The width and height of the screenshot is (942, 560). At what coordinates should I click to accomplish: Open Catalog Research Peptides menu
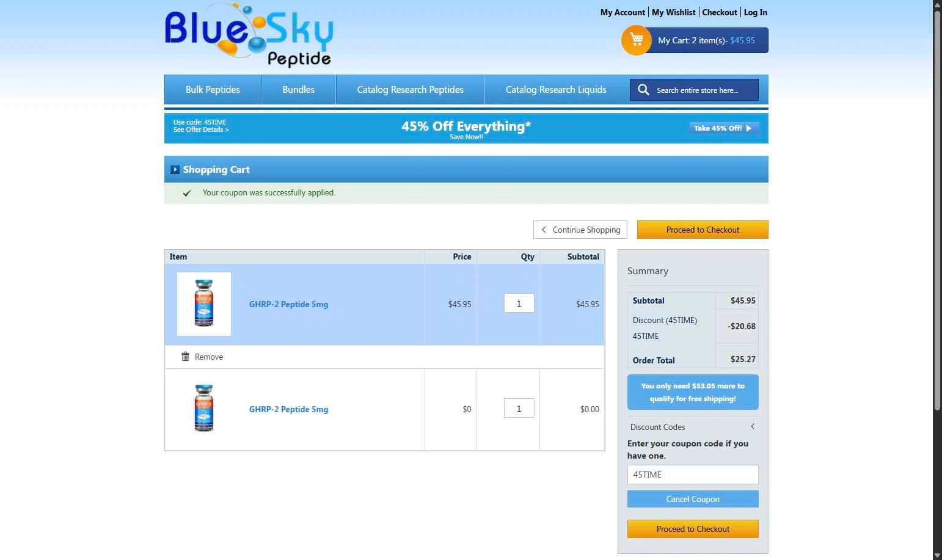(x=411, y=90)
